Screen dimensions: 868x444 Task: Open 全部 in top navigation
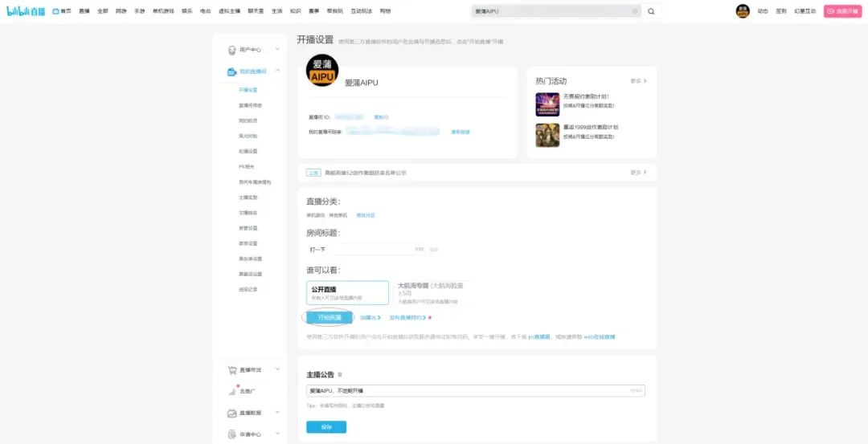click(x=102, y=11)
